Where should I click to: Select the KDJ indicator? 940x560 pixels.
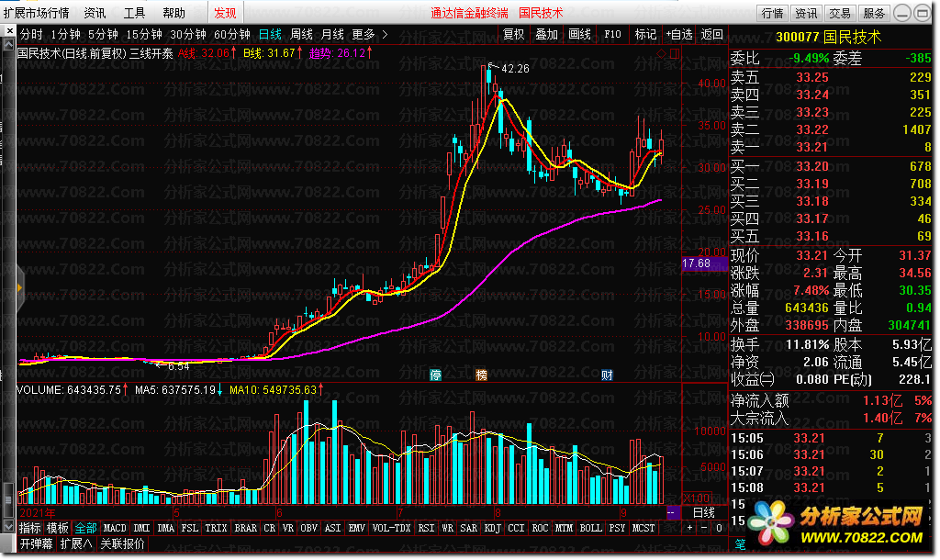point(492,528)
